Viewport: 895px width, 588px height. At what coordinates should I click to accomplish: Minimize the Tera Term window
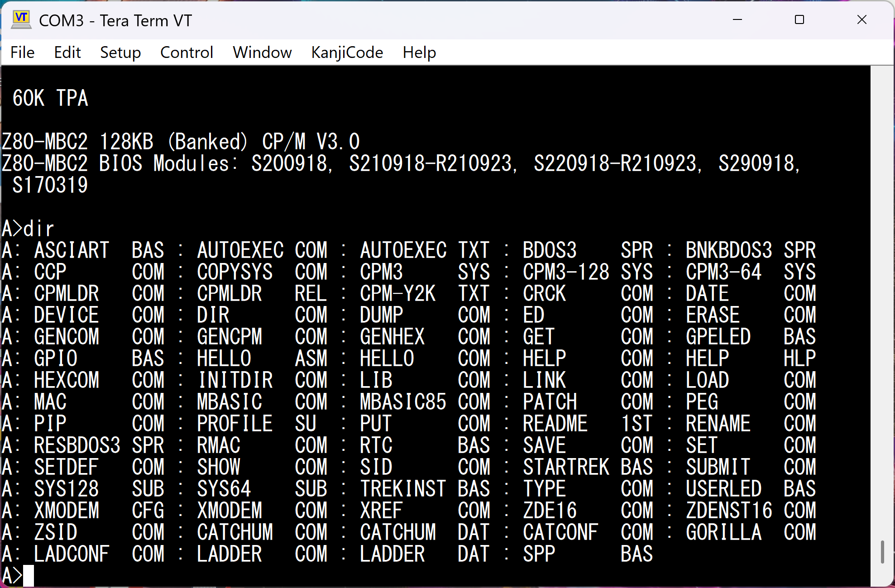(737, 20)
